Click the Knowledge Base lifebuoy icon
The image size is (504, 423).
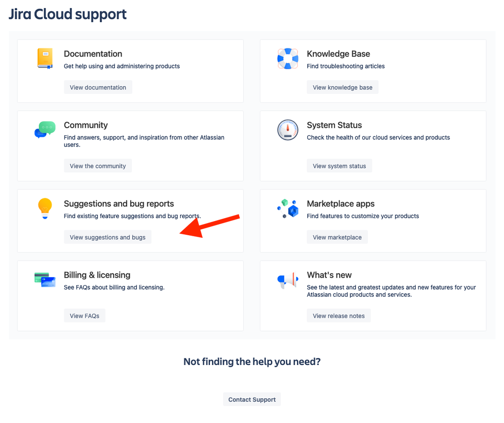point(288,59)
